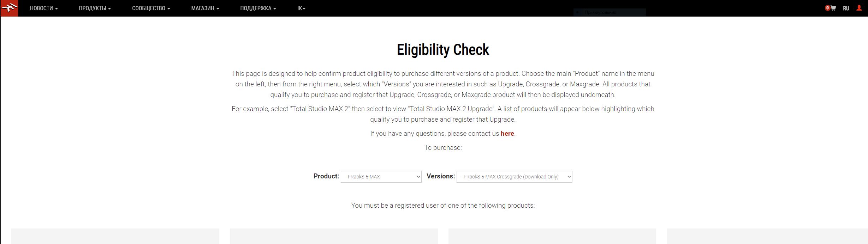The height and width of the screenshot is (244, 868).
Task: Open the Product dropdown showing T-RackS 5 MAX
Action: pos(381,177)
